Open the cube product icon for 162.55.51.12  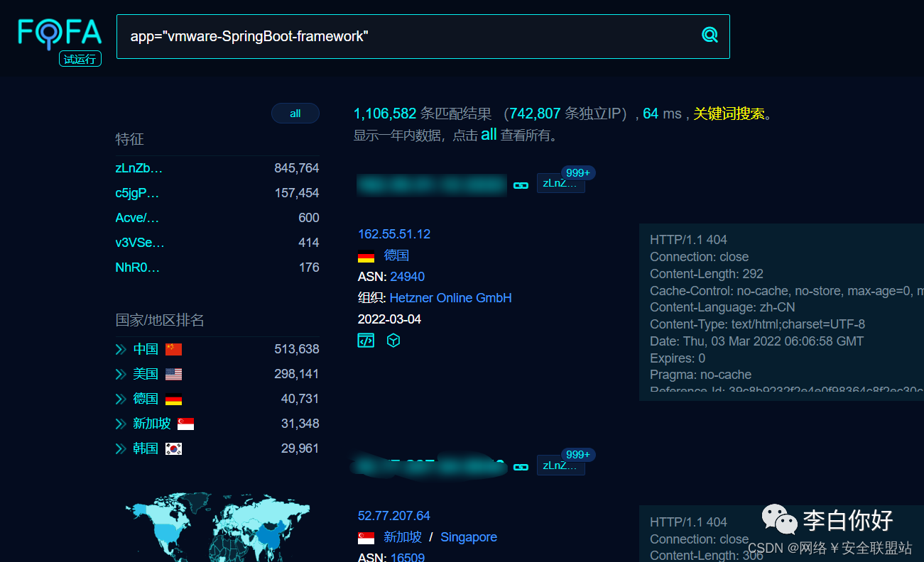[393, 341]
